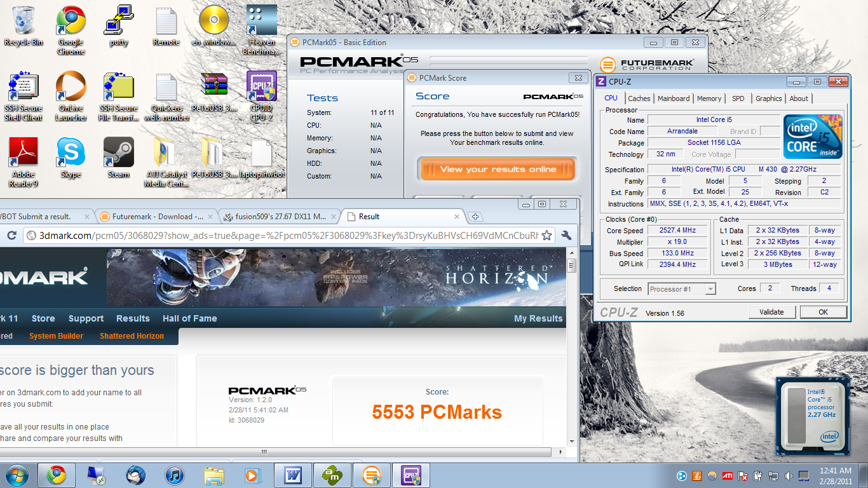Screen dimensions: 868x488
Task: Click the browser horizontal scrollbar thumb
Action: click(x=264, y=452)
